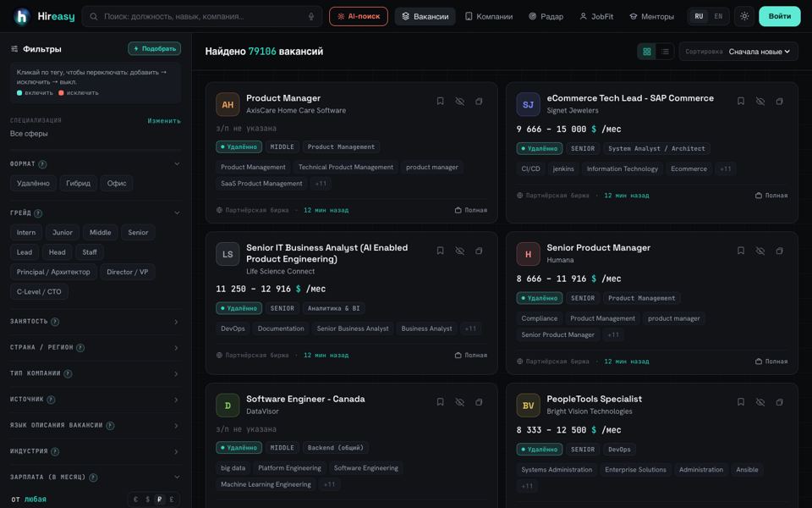The height and width of the screenshot is (508, 812).
Task: Copy the Product Manager AxisCare vacancy
Action: 479,101
